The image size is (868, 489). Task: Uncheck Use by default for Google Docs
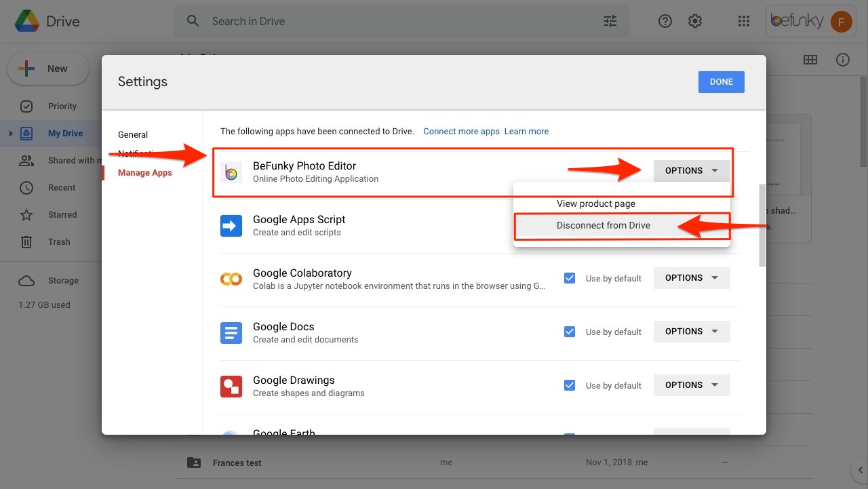570,332
